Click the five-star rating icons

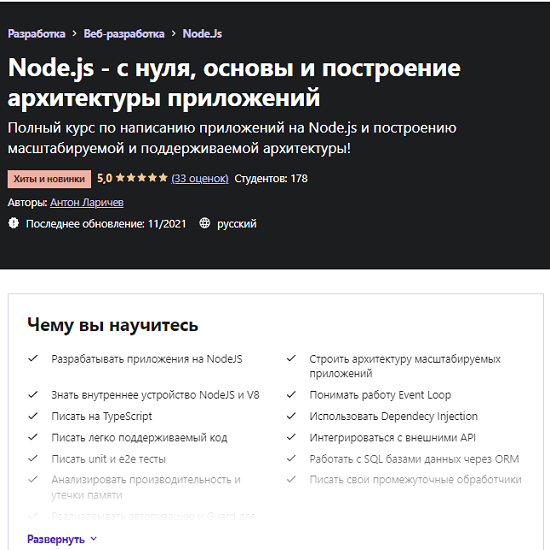[x=142, y=178]
